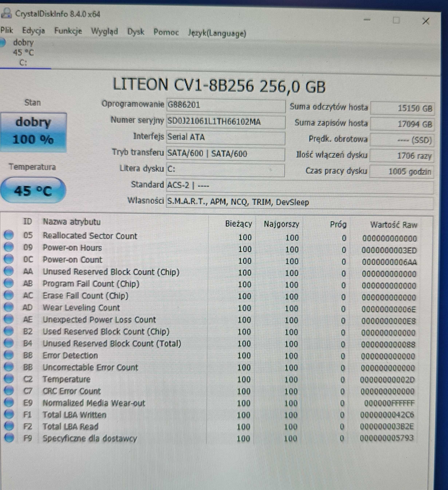Click the status icon for Wear Leveling Count
The image size is (448, 490).
(x=9, y=307)
